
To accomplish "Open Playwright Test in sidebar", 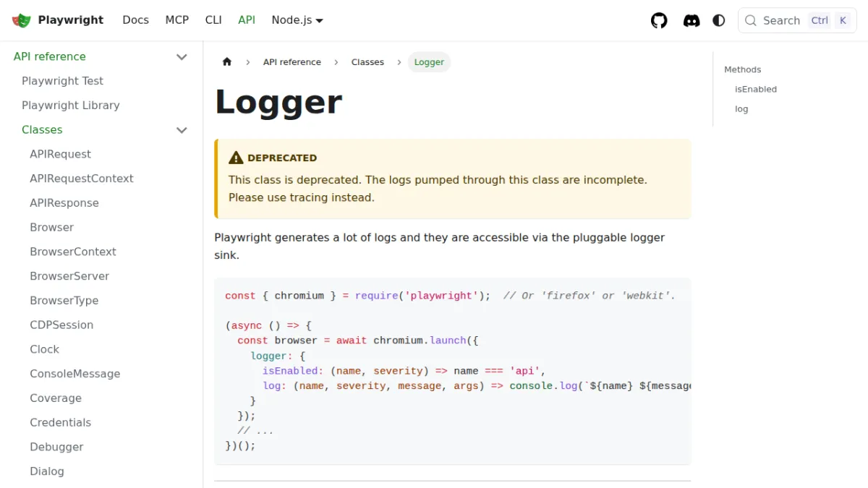I will (62, 81).
